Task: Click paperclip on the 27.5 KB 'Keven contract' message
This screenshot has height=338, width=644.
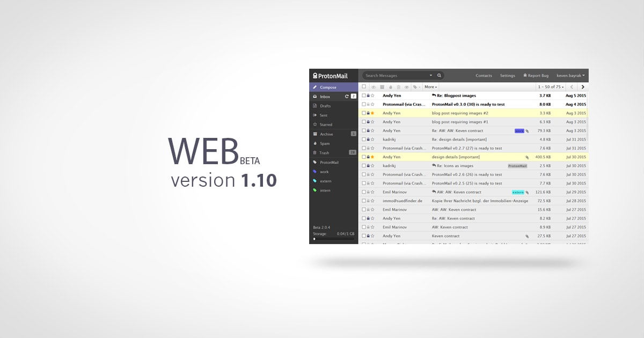Action: click(527, 236)
